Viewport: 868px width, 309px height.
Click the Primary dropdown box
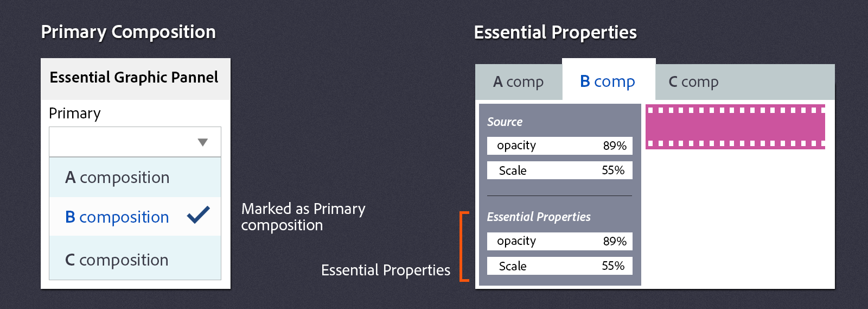click(135, 142)
